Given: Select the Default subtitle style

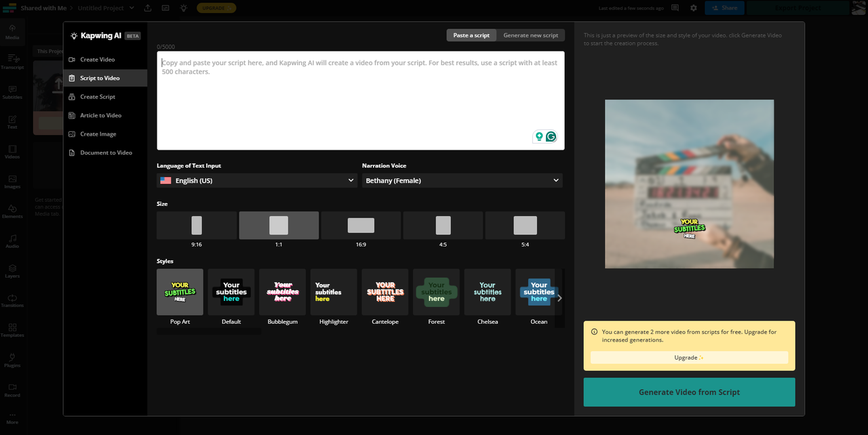Looking at the screenshot, I should (231, 292).
